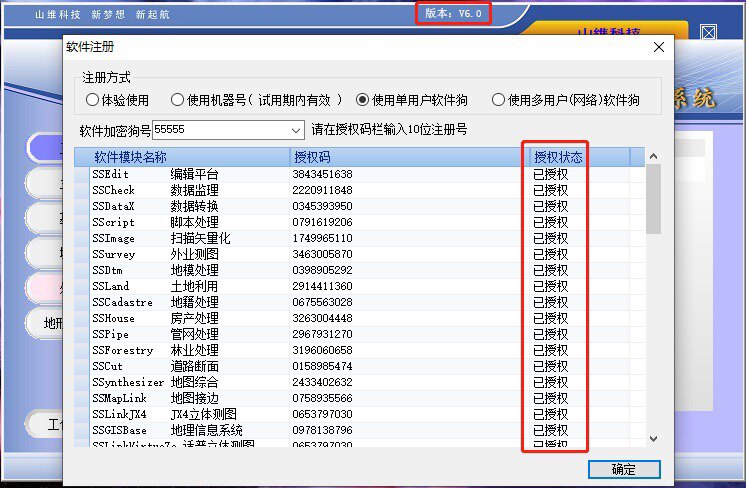Click authorization code 1749965110
Viewport: 746px width, 488px height.
coord(323,238)
